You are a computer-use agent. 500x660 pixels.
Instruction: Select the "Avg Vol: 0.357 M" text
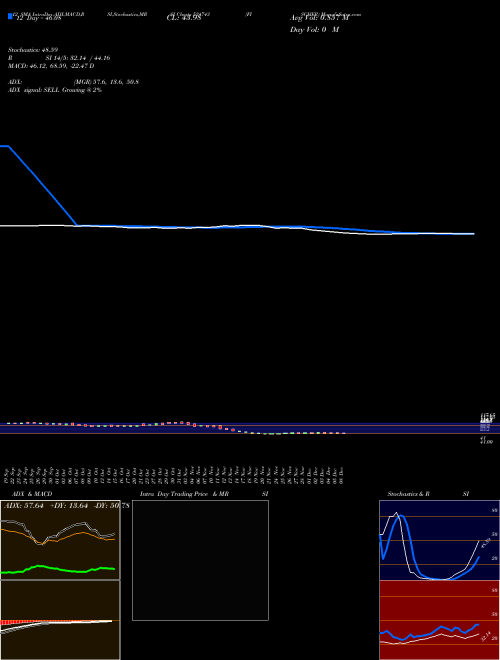pyautogui.click(x=319, y=18)
